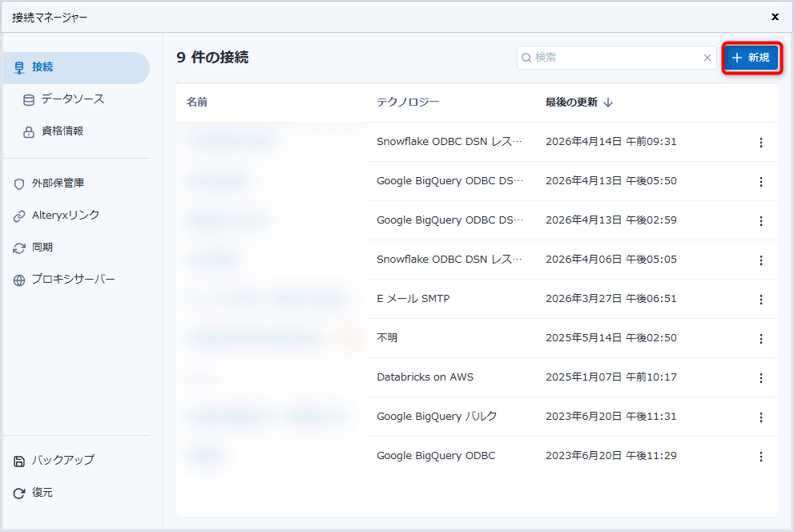Clear the search box using the X
Image resolution: width=794 pixels, height=532 pixels.
[707, 58]
